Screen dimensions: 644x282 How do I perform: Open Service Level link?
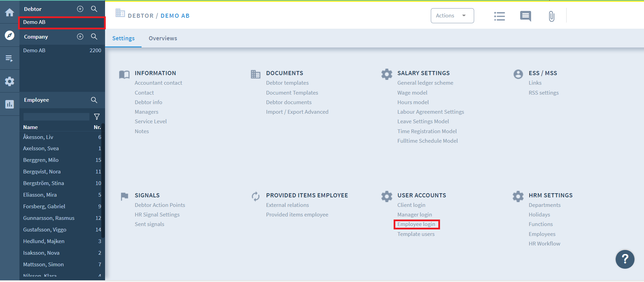(151, 122)
